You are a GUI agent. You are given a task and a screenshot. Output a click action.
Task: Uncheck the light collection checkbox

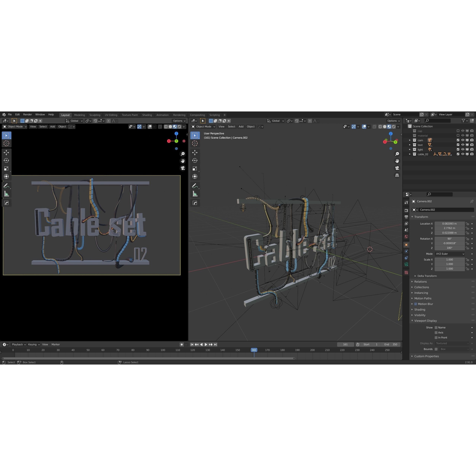[x=458, y=149]
